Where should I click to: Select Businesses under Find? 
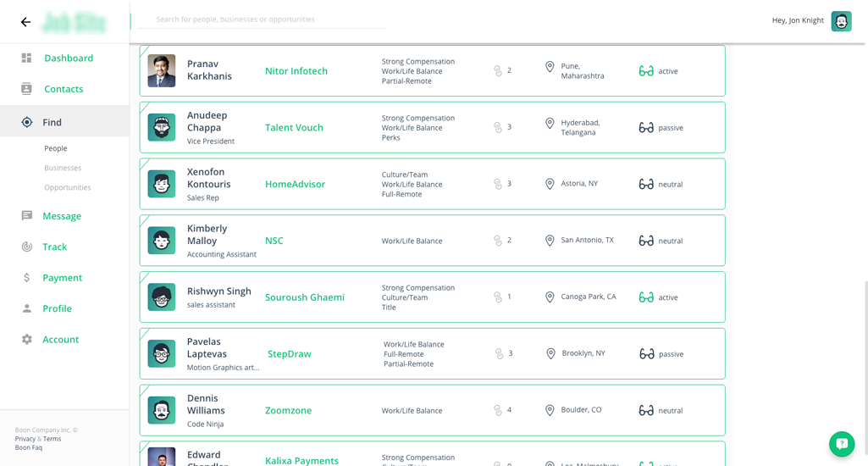(63, 168)
